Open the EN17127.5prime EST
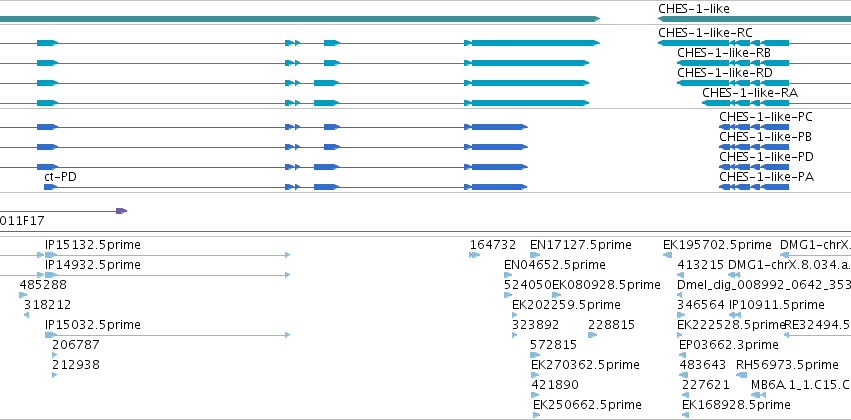851x420 pixels. (x=581, y=245)
